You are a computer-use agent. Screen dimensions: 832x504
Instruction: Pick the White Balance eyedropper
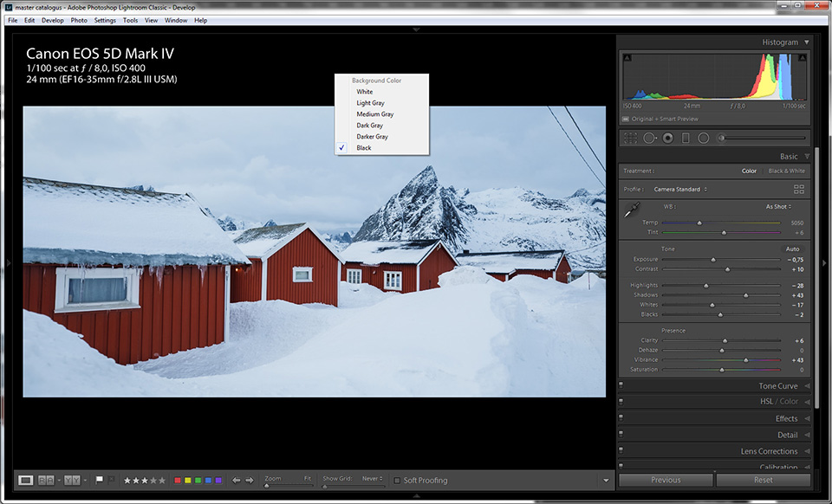pyautogui.click(x=632, y=210)
